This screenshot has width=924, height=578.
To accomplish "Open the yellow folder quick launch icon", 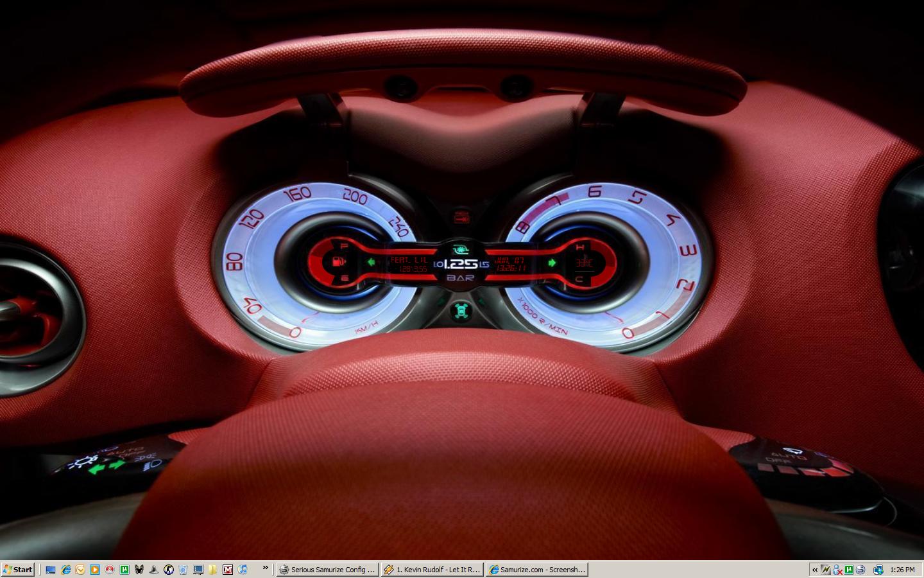I will point(212,569).
